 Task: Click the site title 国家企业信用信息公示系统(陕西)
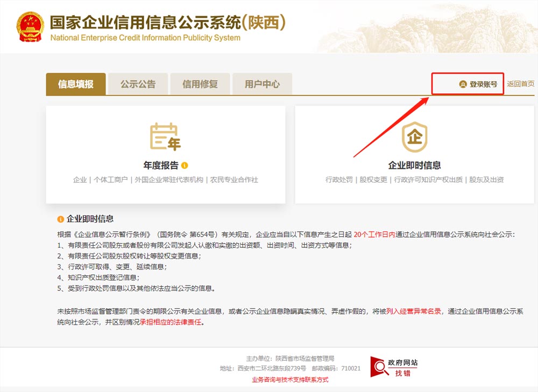click(x=168, y=22)
